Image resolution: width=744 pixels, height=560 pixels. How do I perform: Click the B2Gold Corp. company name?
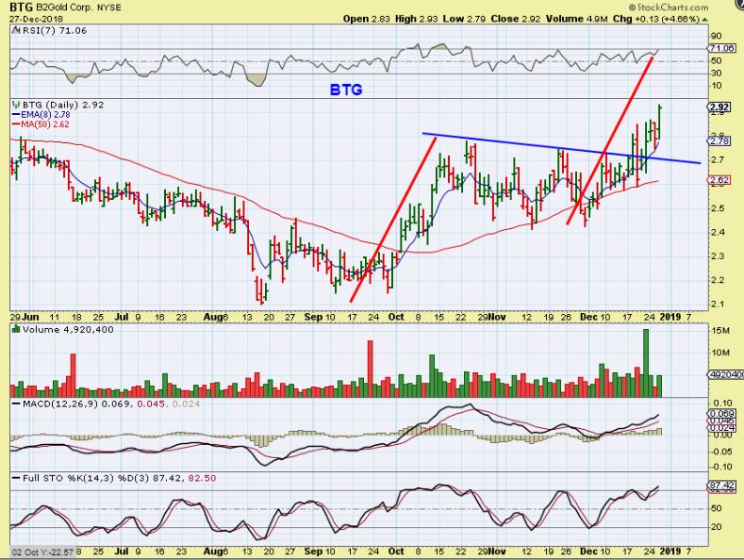pyautogui.click(x=65, y=8)
